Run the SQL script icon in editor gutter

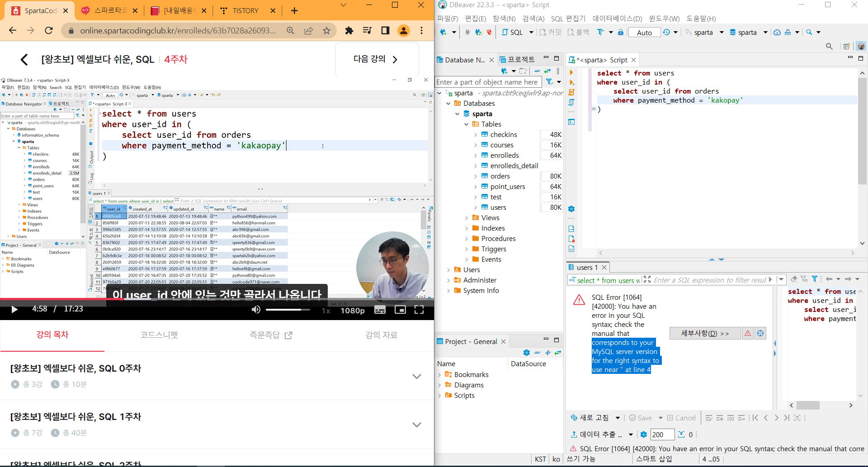coord(571,92)
